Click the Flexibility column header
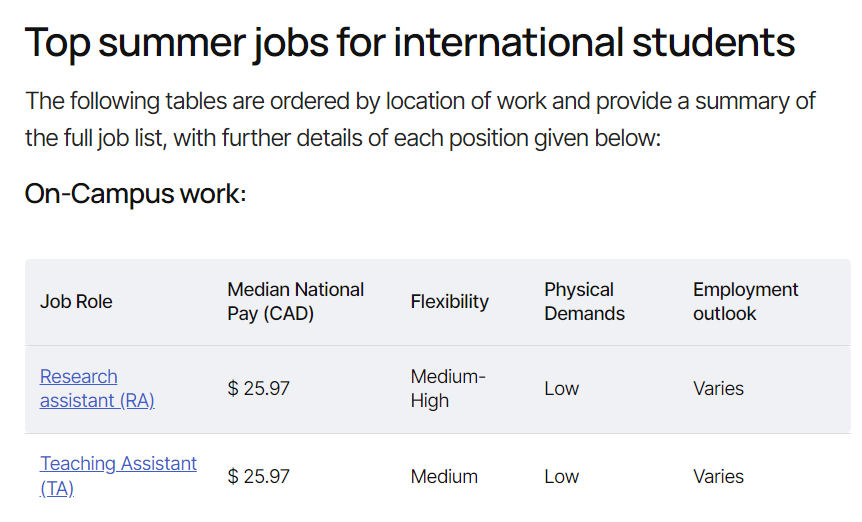 449,302
